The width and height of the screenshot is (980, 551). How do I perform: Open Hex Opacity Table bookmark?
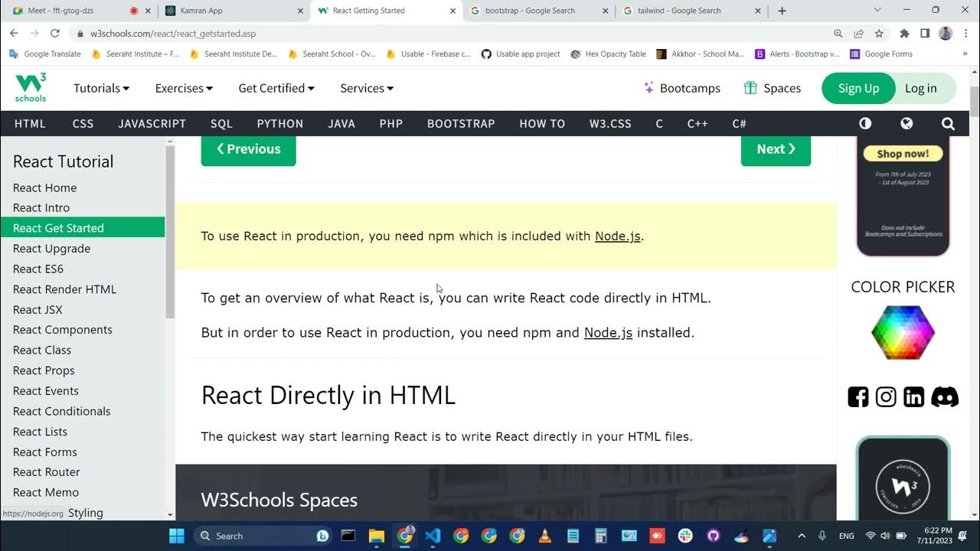(609, 54)
